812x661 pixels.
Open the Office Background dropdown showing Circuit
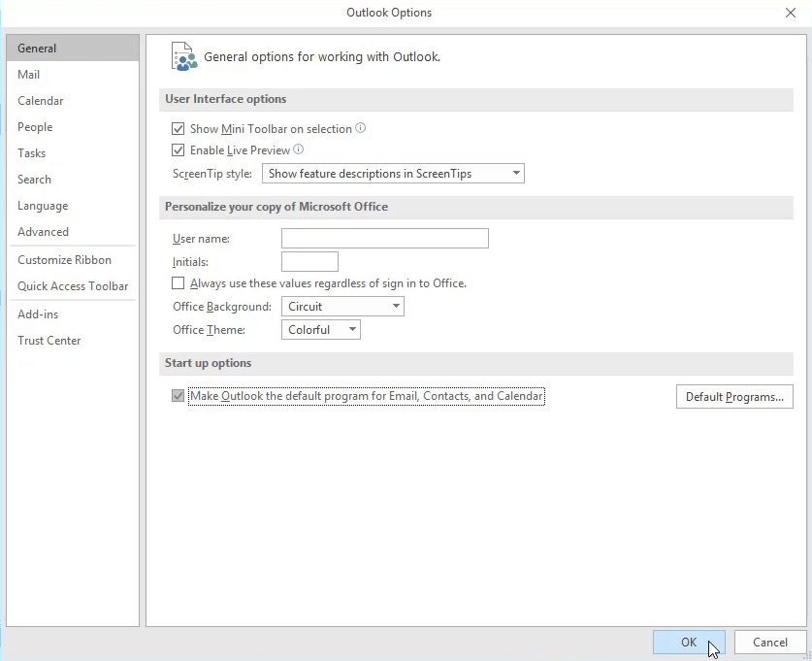click(342, 306)
